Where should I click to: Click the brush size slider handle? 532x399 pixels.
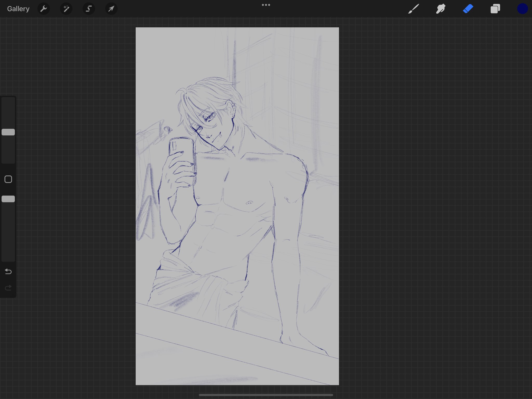pos(8,132)
